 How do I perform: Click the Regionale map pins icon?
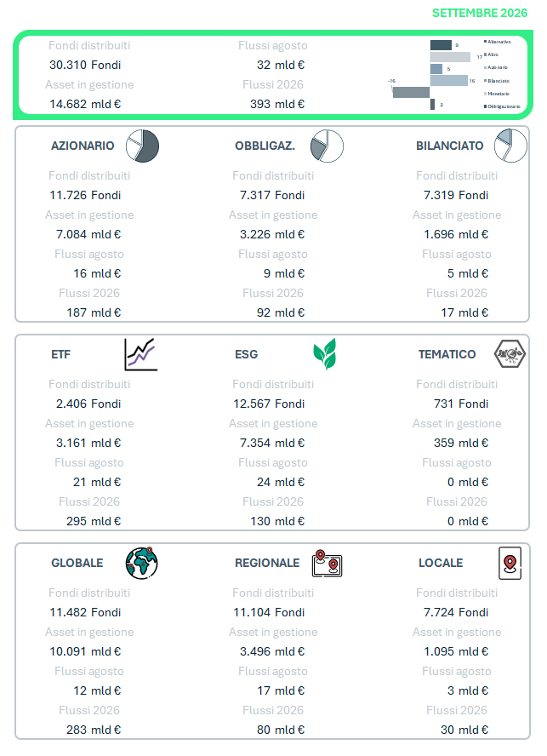click(328, 563)
